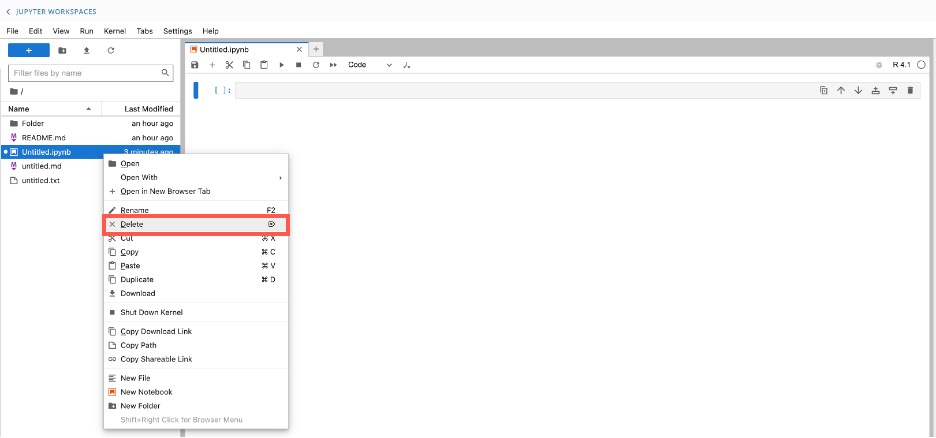Expand the Open With submenu
936x438 pixels.
[x=196, y=177]
